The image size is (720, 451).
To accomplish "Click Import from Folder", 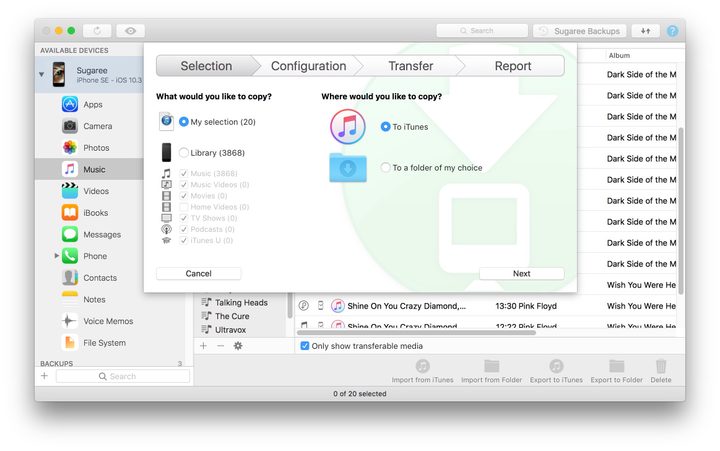I will [x=491, y=371].
